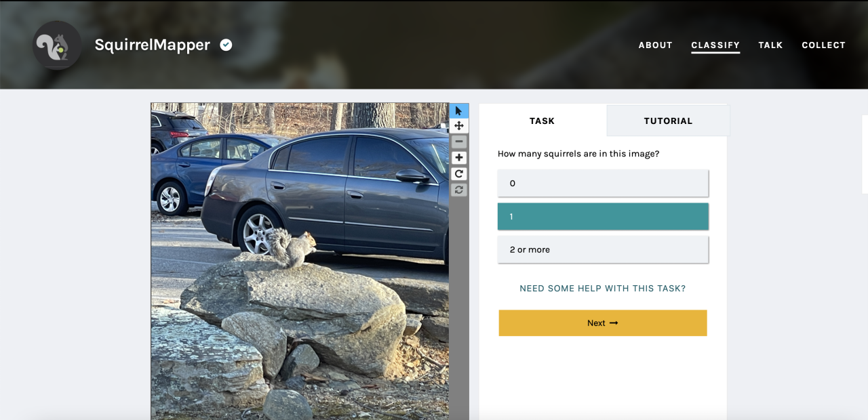Go to the Talk section
Image resolution: width=868 pixels, height=420 pixels.
pos(770,45)
